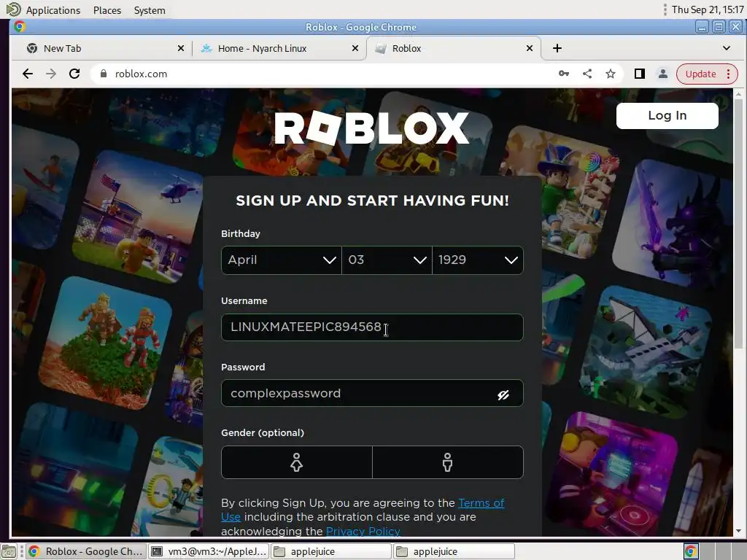Click the Roblox logo
Viewport: 747px width, 560px height.
coord(372,128)
